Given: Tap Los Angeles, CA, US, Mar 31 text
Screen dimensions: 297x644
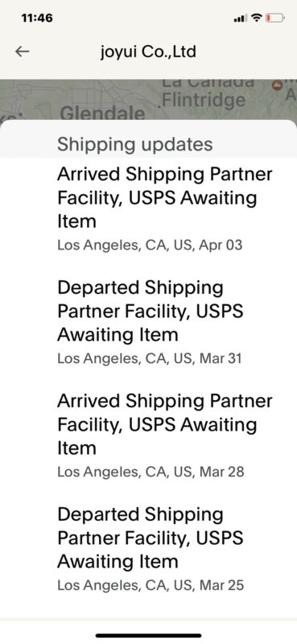Looking at the screenshot, I should click(x=150, y=358).
